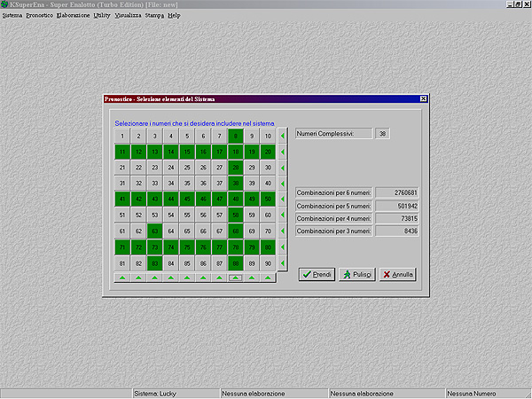Select number 10 in the grid
The width and height of the screenshot is (532, 399).
(268, 136)
